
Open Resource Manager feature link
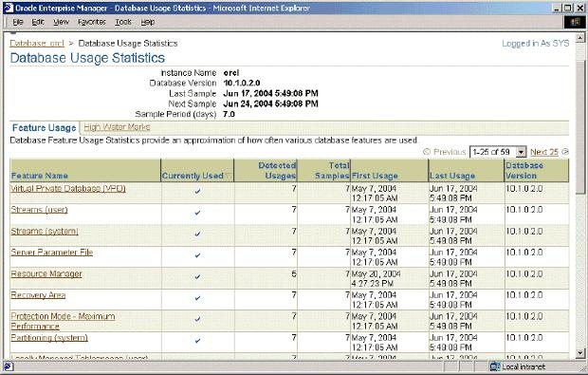coord(46,273)
